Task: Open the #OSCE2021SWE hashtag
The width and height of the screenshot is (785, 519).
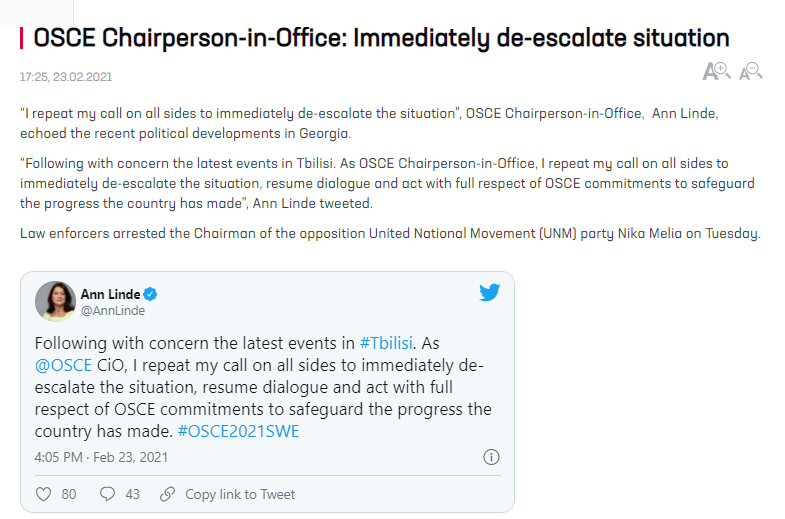Action: (x=238, y=431)
